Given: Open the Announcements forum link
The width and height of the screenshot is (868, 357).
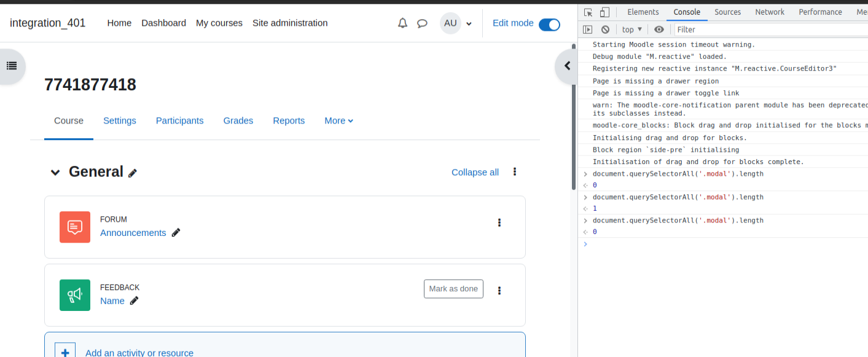Looking at the screenshot, I should (133, 233).
